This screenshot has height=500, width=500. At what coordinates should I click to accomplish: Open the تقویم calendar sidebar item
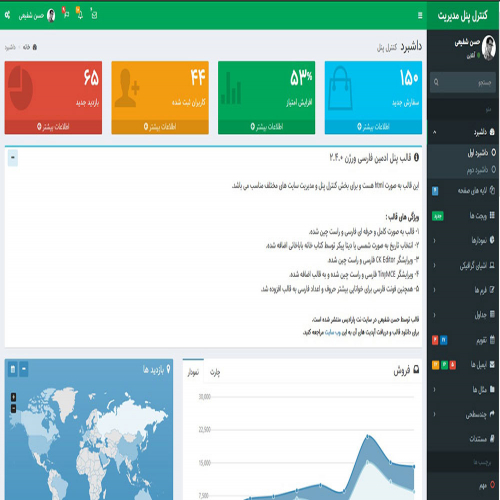[464, 340]
